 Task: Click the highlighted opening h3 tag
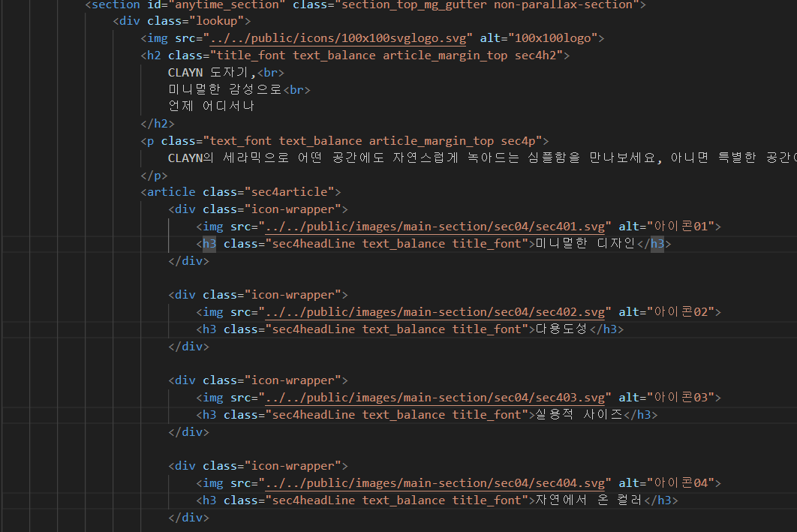209,244
